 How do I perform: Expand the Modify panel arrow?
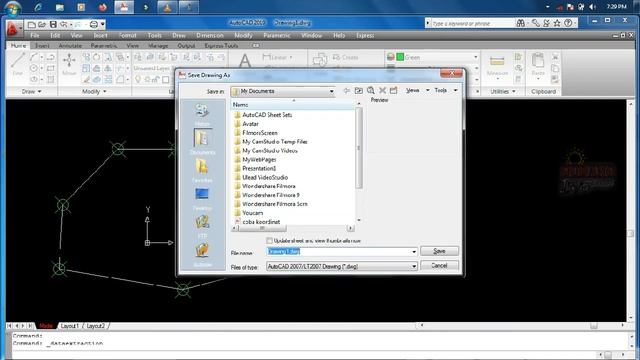point(104,91)
